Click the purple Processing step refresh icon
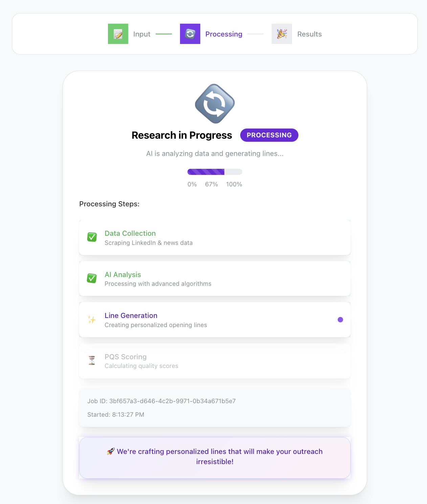The width and height of the screenshot is (427, 504). tap(190, 34)
